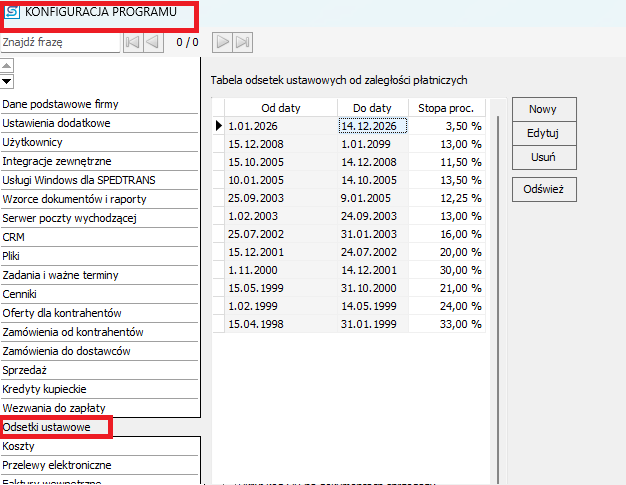Expand menu with the down arrow button
Screen dimensions: 626x485
pos(7,81)
